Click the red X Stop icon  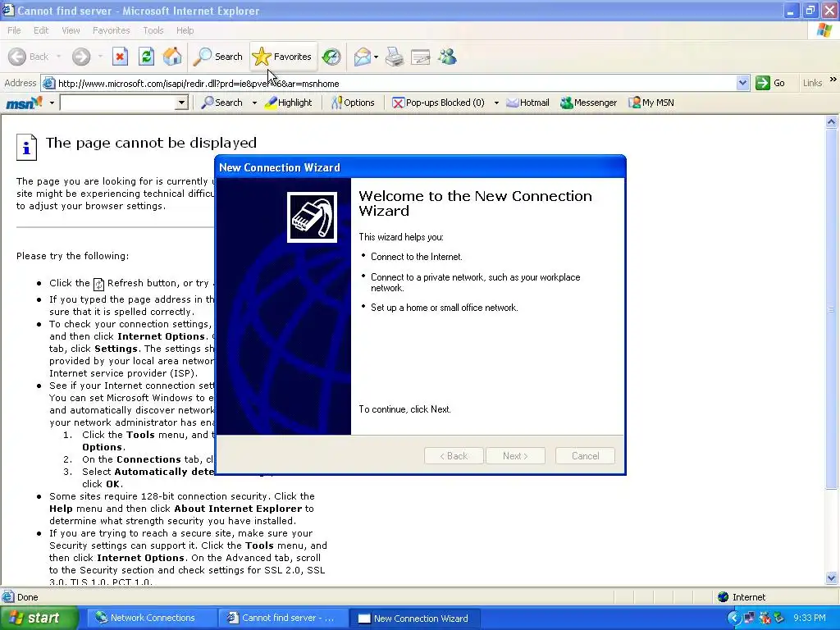(120, 57)
